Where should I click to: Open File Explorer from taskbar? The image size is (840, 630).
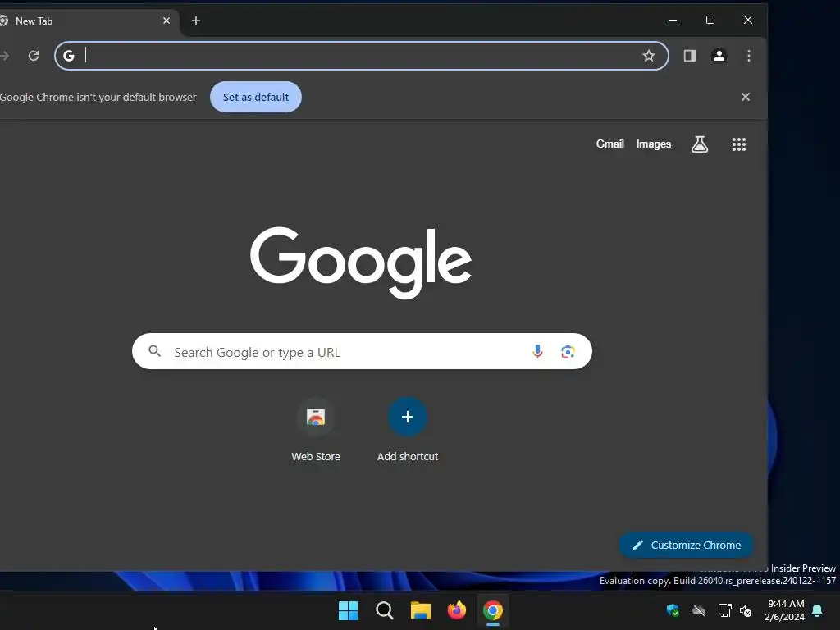click(x=421, y=610)
